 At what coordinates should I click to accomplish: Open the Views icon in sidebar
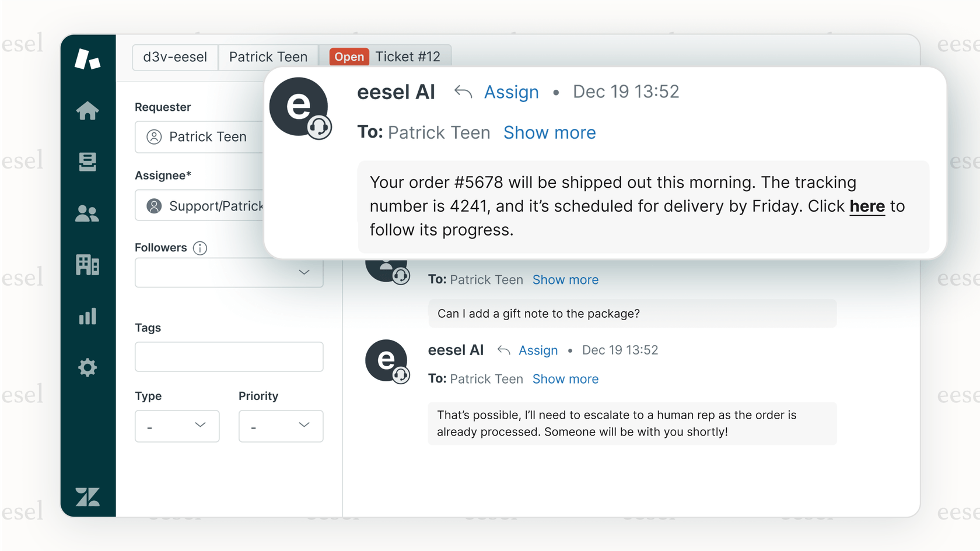point(87,162)
